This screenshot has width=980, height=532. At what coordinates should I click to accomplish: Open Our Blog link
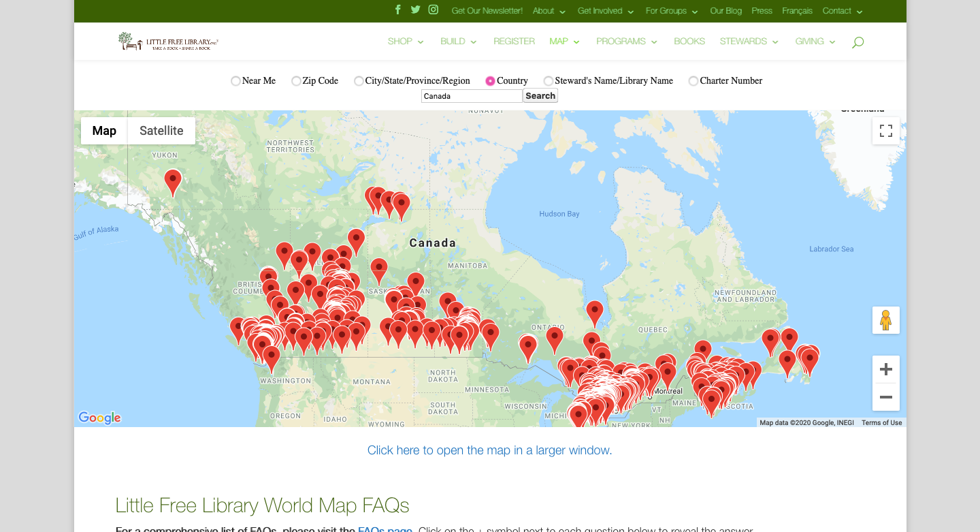(725, 11)
